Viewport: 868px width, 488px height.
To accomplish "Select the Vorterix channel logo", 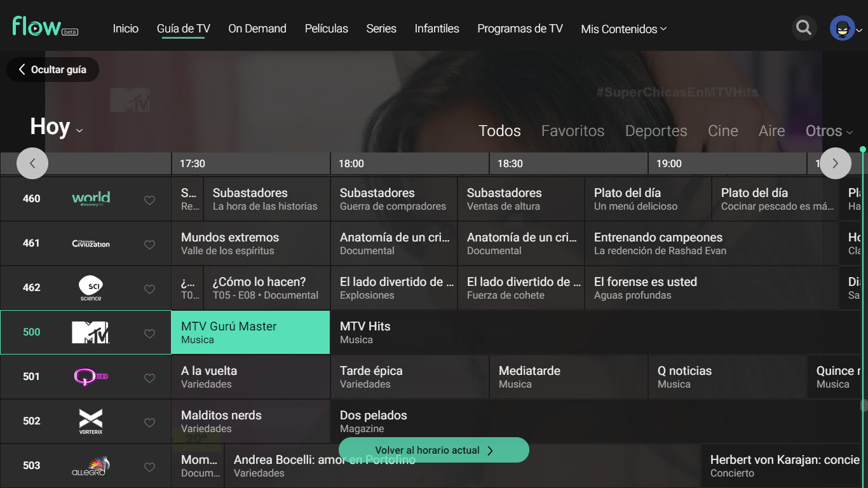I will [x=91, y=421].
